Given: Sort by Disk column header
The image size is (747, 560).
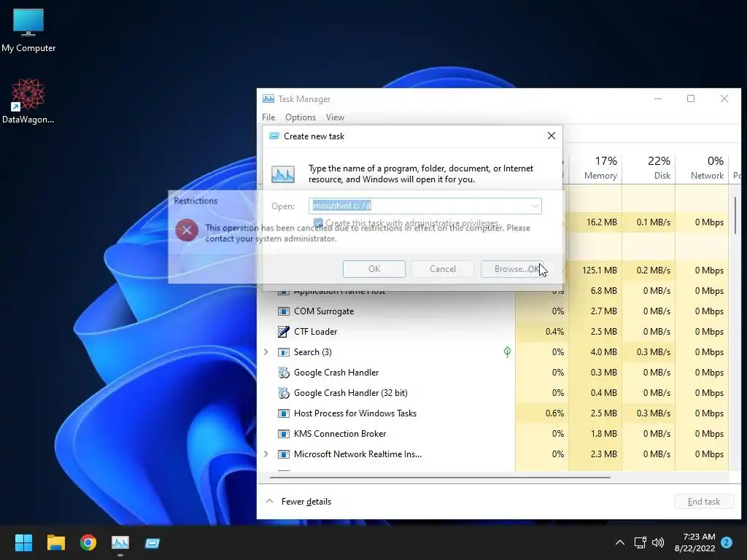Looking at the screenshot, I should pyautogui.click(x=649, y=168).
